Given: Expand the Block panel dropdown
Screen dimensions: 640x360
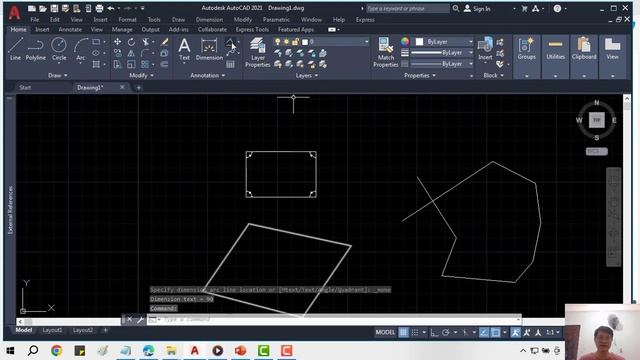Looking at the screenshot, I should (493, 76).
